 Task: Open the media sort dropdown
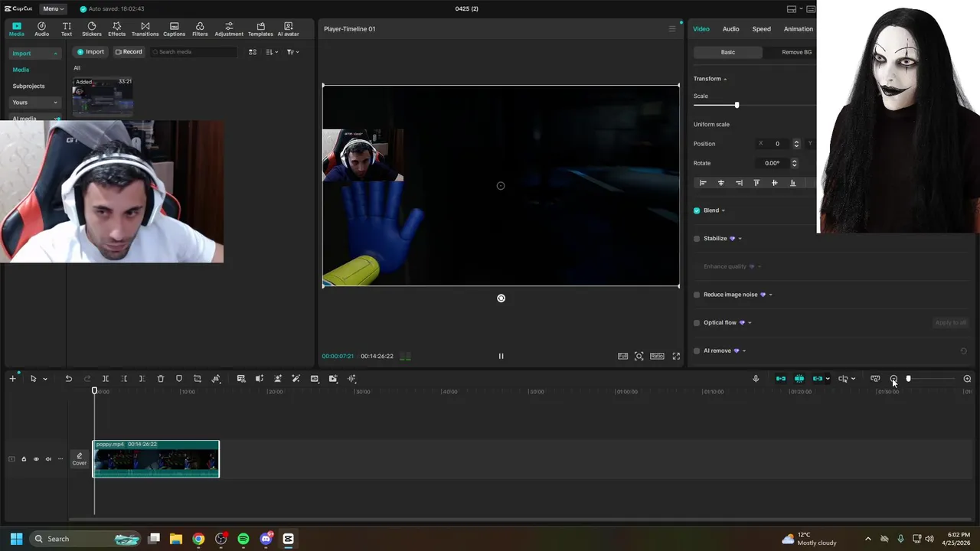click(271, 52)
